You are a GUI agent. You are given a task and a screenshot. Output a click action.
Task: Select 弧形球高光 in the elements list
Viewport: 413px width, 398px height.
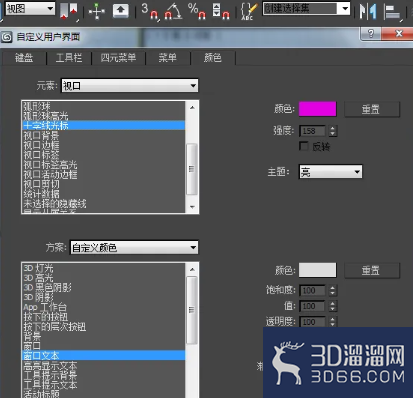pyautogui.click(x=104, y=116)
